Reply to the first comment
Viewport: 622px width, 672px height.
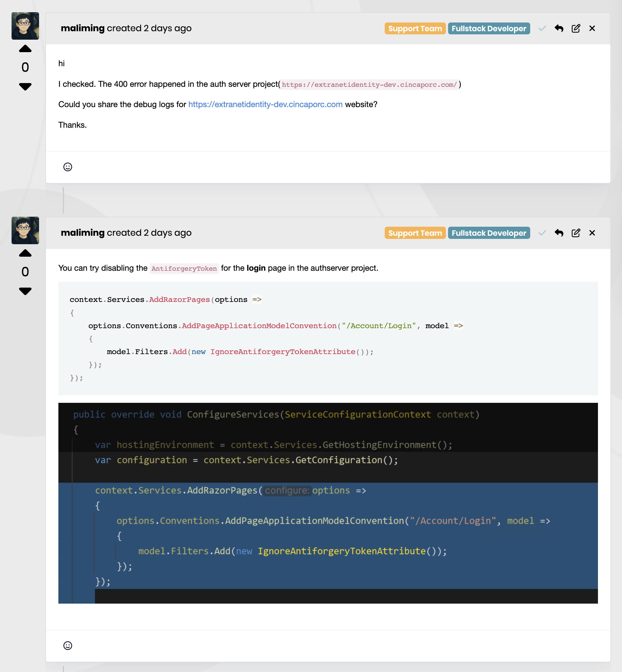[559, 28]
